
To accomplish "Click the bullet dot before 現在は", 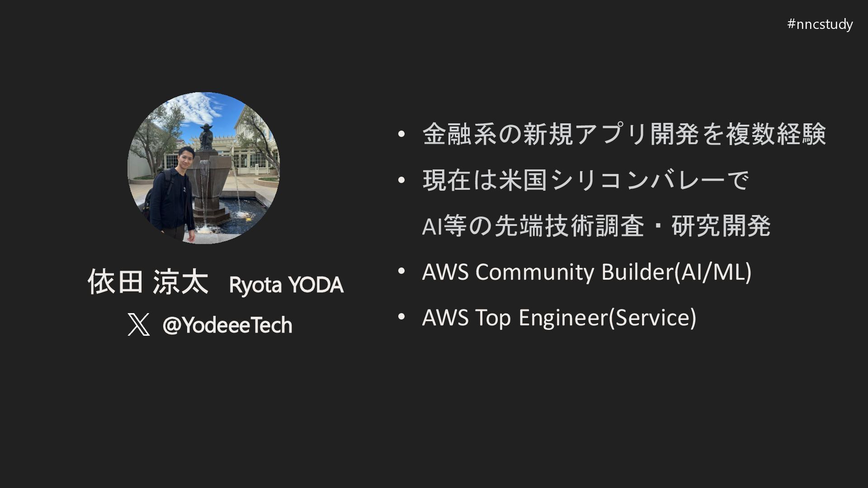I will click(401, 180).
